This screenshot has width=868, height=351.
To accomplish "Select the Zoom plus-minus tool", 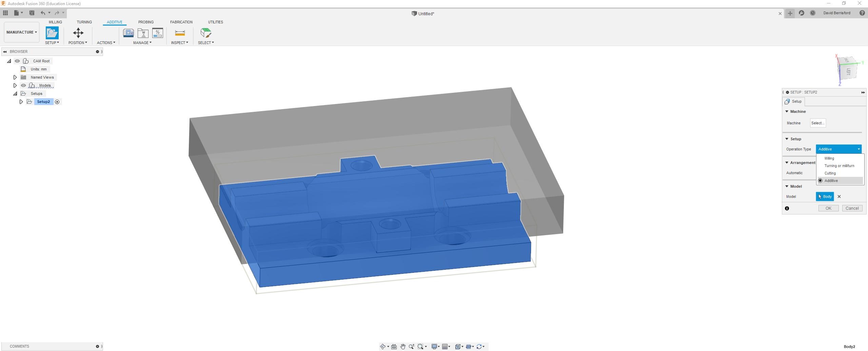I will (411, 347).
